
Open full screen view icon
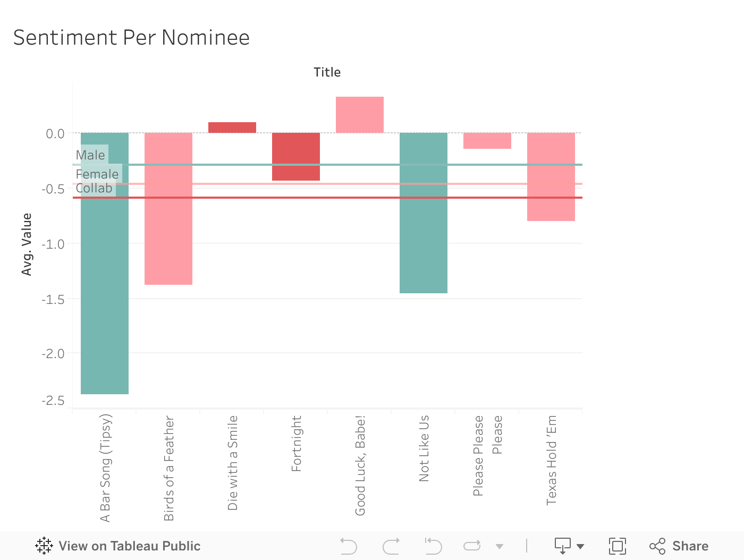pos(617,546)
